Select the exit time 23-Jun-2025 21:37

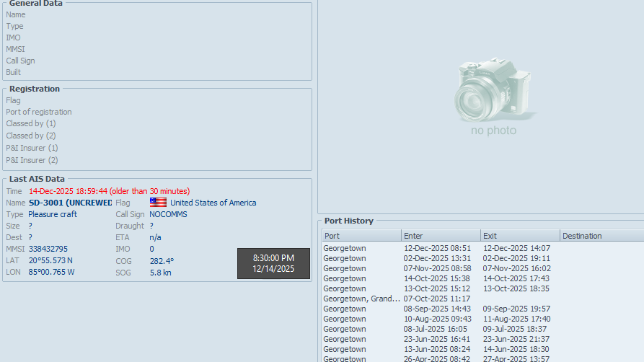tap(516, 339)
